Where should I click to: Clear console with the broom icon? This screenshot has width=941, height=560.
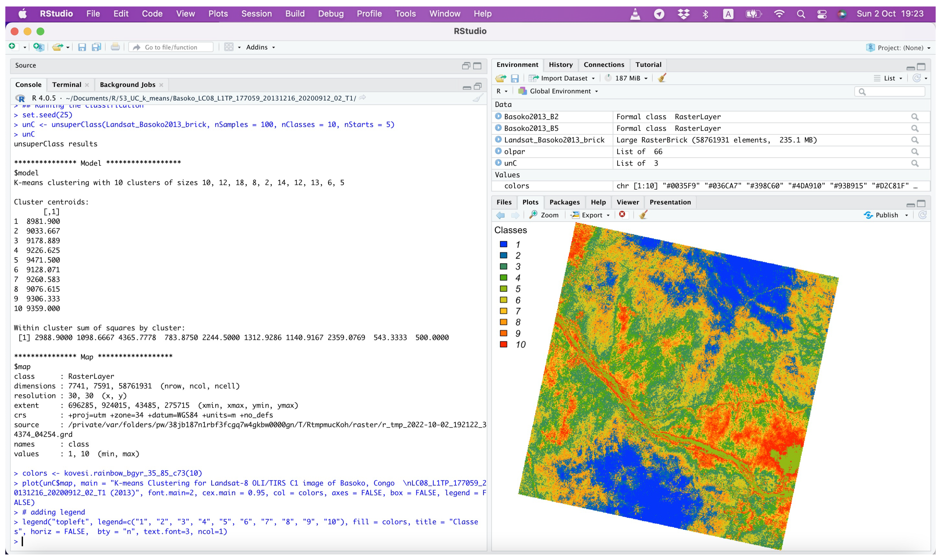click(x=478, y=98)
